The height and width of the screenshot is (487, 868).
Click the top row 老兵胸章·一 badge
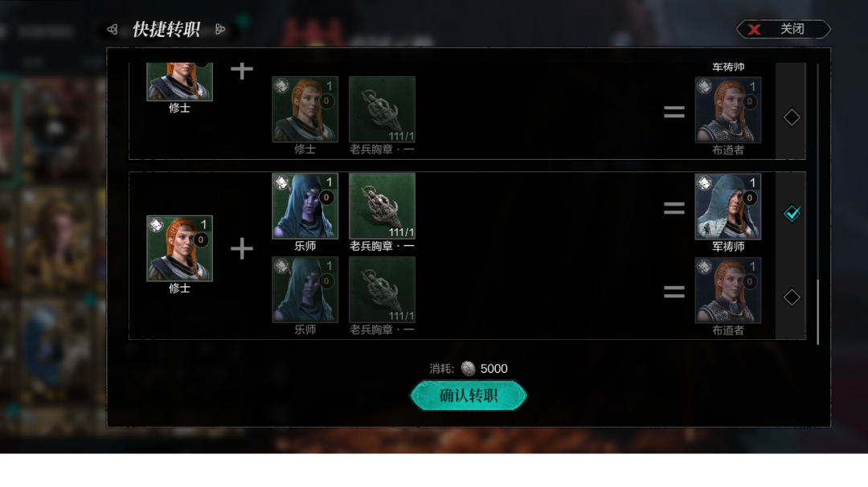coord(382,109)
